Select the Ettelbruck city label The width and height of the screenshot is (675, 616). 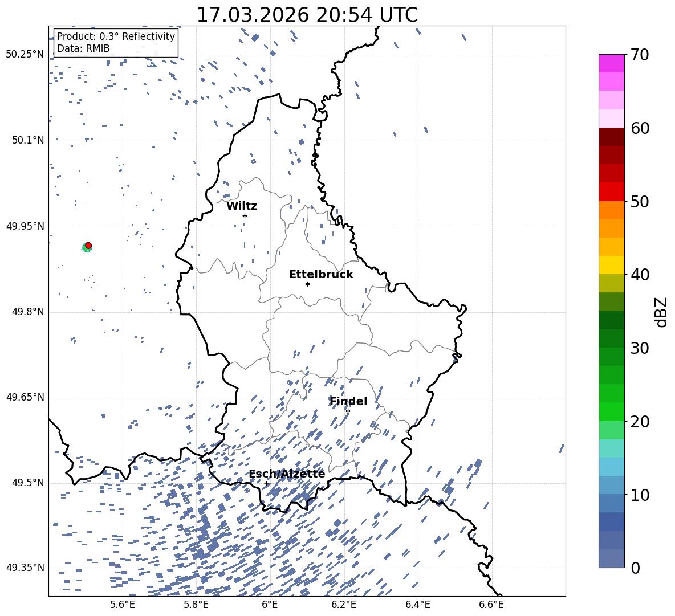point(321,275)
